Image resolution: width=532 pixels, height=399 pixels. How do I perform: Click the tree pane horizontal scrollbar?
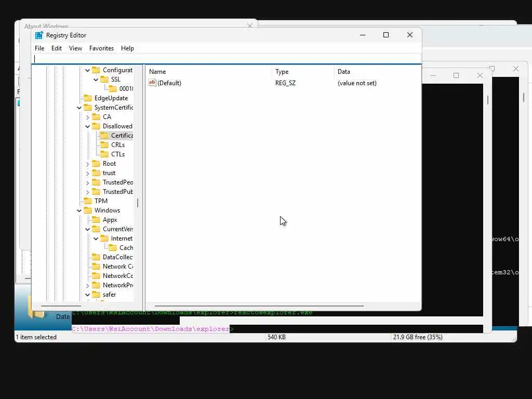[61, 306]
